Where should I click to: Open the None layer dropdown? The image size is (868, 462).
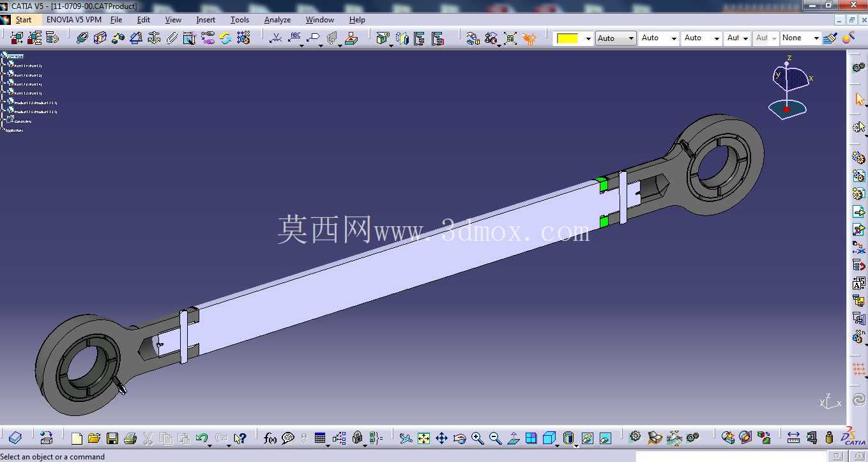tap(816, 38)
